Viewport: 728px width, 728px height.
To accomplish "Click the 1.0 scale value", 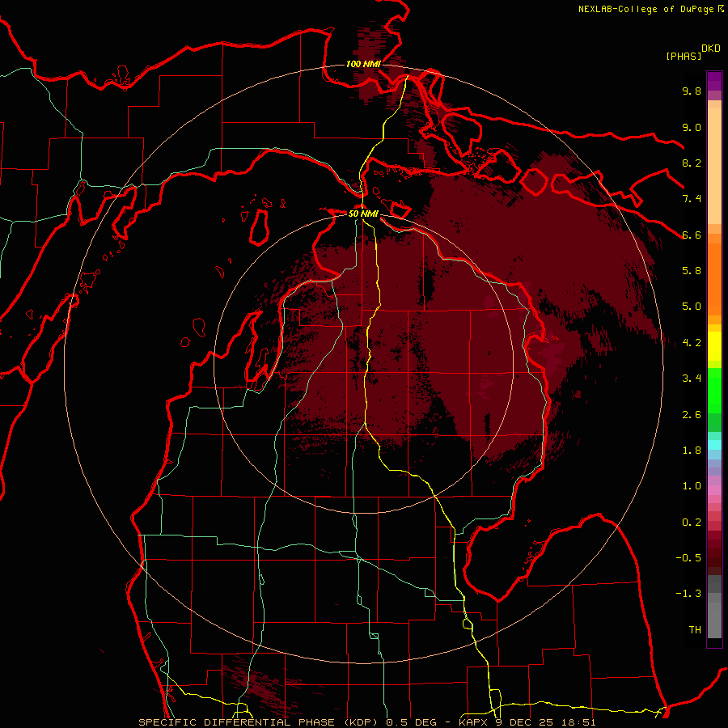I will tap(692, 486).
